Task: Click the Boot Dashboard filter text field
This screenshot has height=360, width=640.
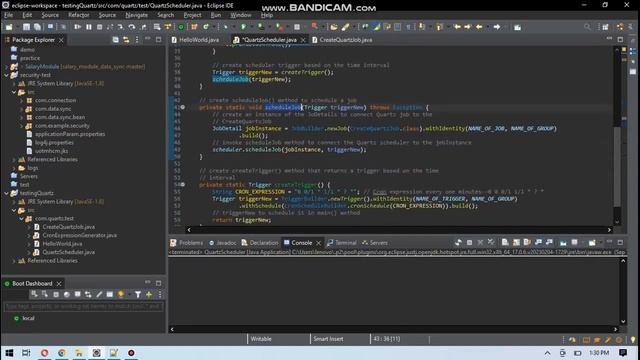Action: (83, 306)
